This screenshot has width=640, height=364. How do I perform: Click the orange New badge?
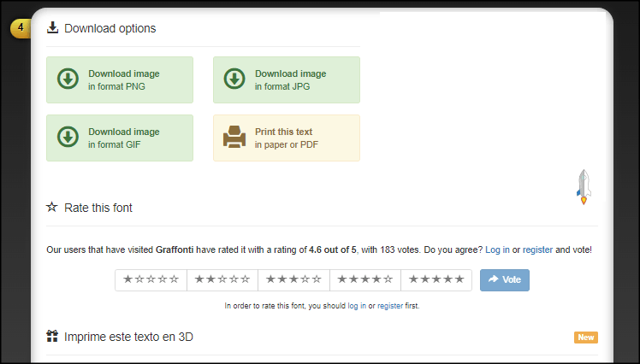coord(586,337)
